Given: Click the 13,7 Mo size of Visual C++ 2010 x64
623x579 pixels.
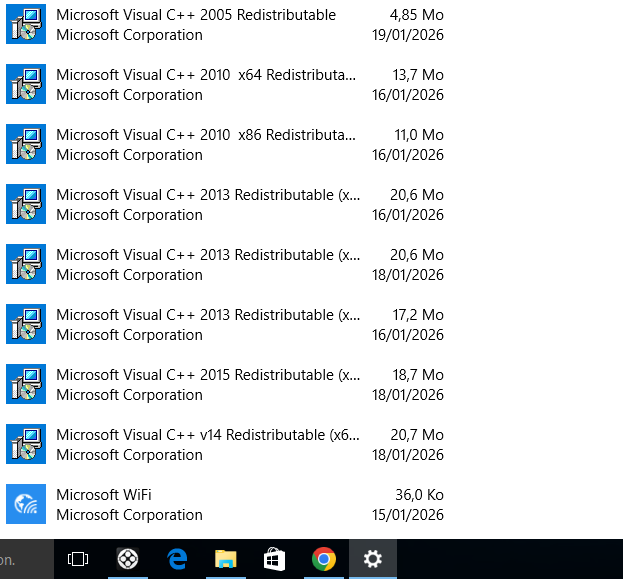Looking at the screenshot, I should (418, 75).
